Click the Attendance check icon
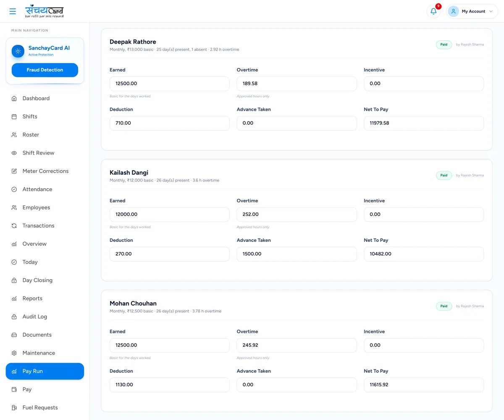The image size is (504, 420). click(14, 189)
